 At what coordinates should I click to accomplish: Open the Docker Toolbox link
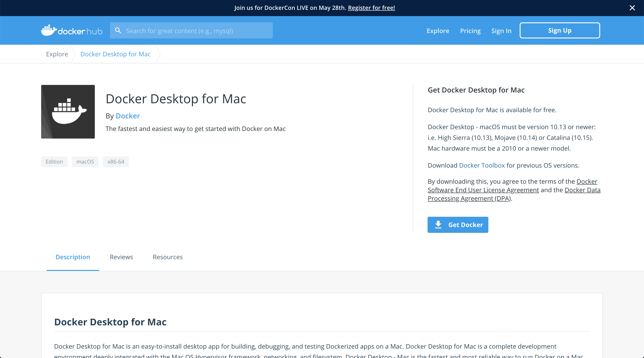(x=482, y=165)
